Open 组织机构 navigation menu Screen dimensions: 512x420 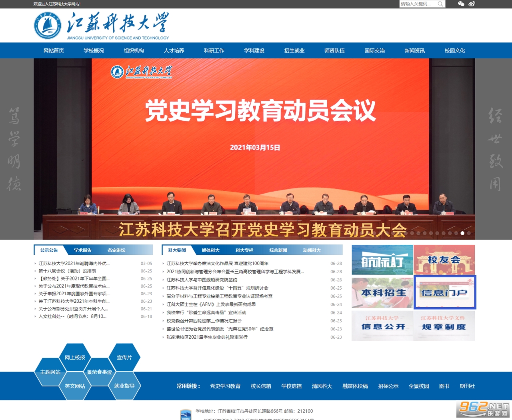pyautogui.click(x=134, y=50)
